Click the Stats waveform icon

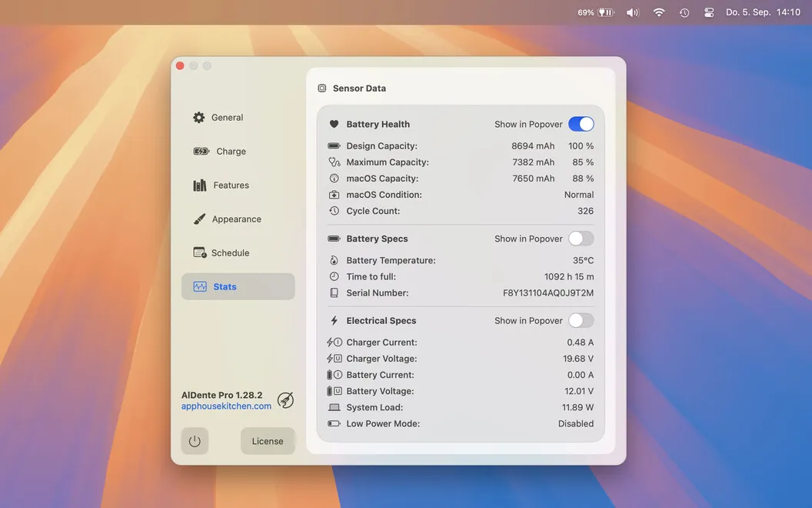point(200,286)
